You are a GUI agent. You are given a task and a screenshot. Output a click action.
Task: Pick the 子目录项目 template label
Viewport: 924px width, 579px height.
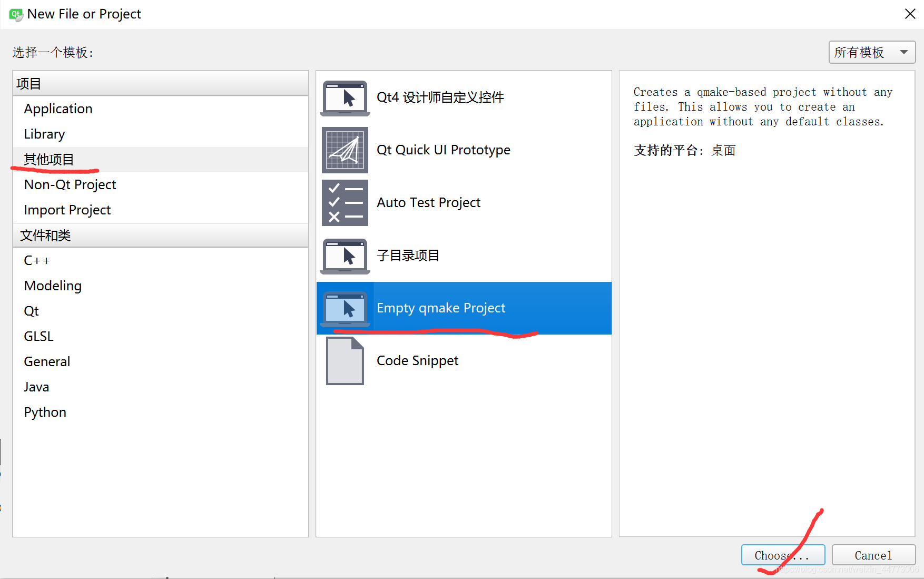click(x=408, y=256)
